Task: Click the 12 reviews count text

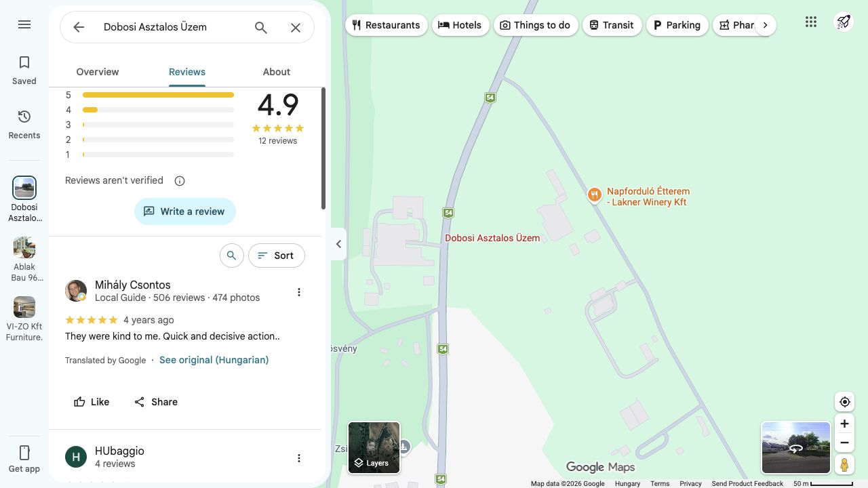Action: 278,141
